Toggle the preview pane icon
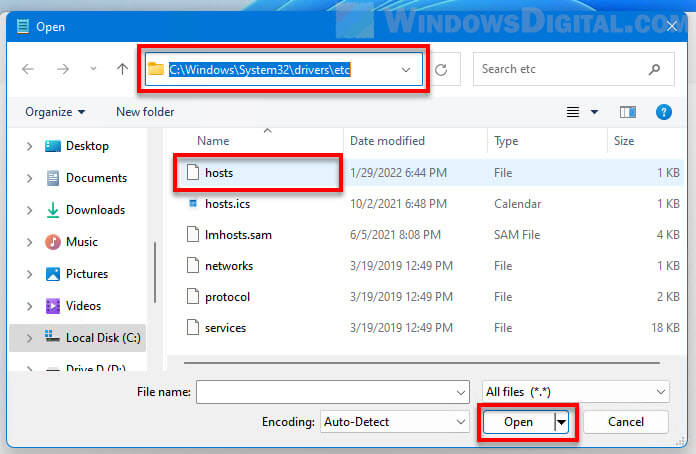 point(628,112)
